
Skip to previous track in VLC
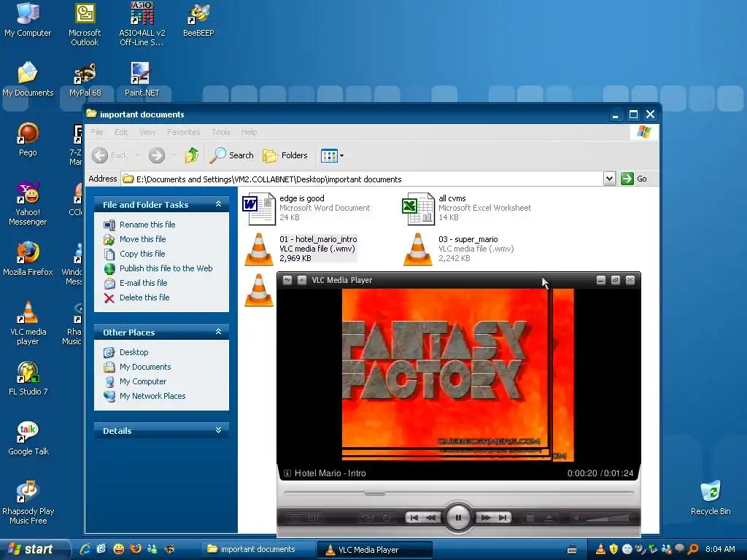[x=414, y=518]
